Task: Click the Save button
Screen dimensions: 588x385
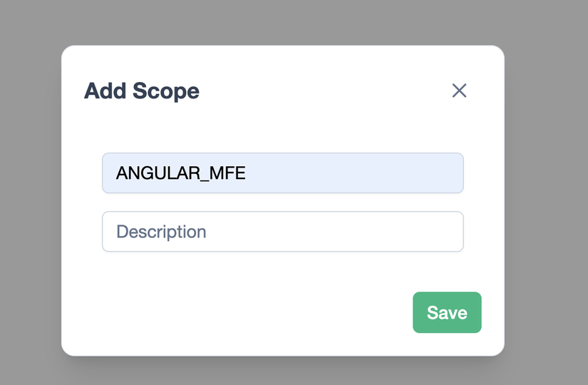Action: [447, 312]
